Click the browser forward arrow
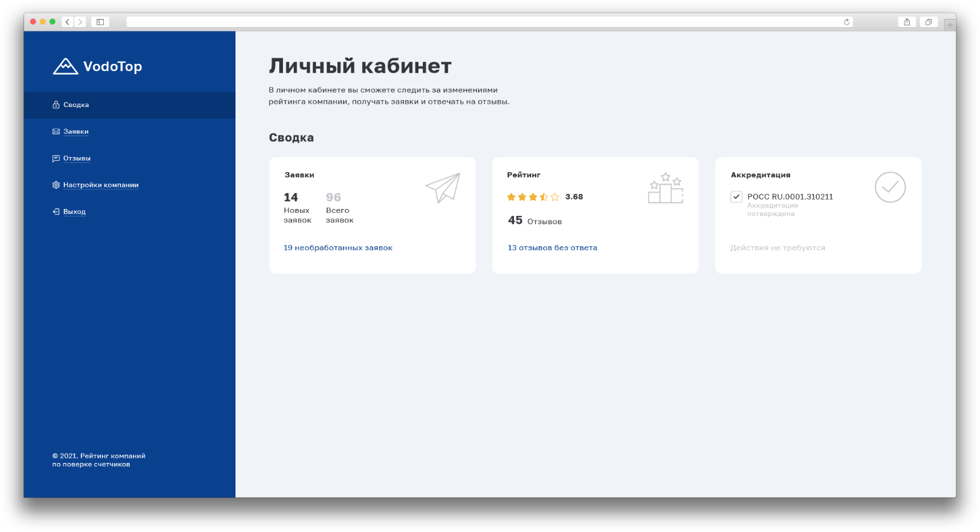The width and height of the screenshot is (980, 532). [80, 22]
